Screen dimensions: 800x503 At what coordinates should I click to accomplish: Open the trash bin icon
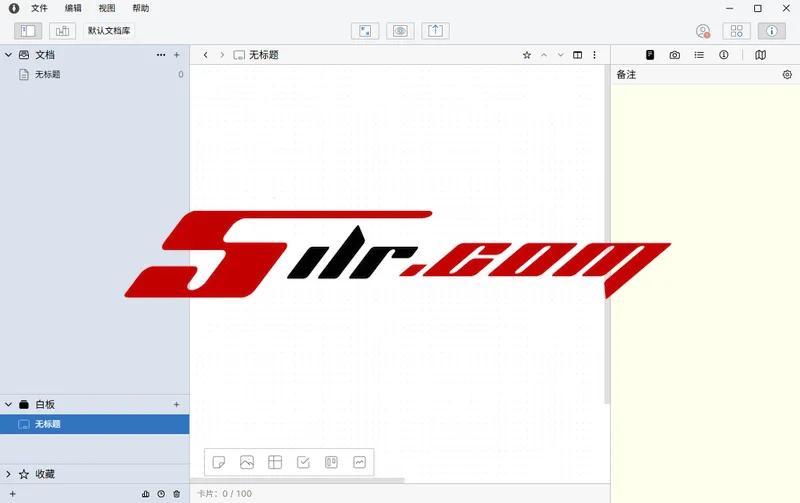tap(177, 494)
